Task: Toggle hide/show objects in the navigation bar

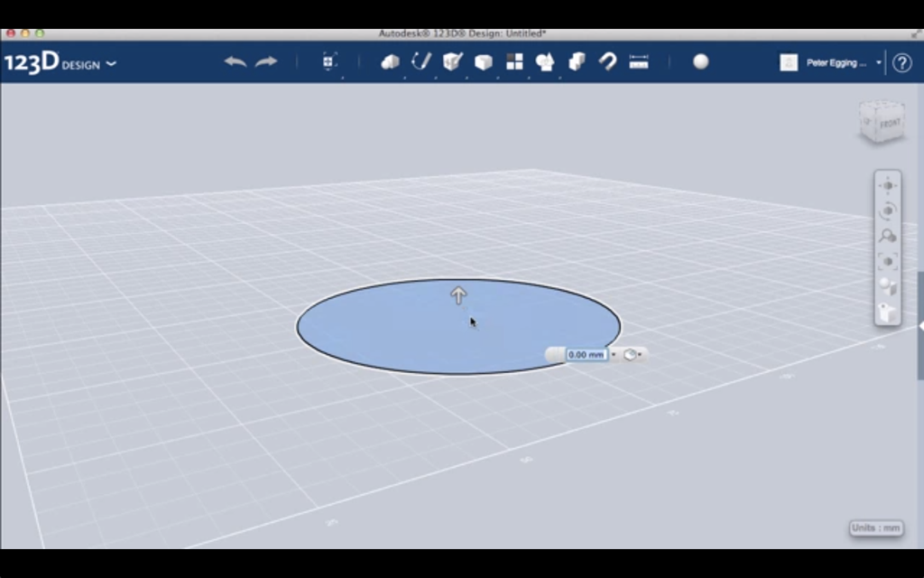Action: (x=887, y=313)
